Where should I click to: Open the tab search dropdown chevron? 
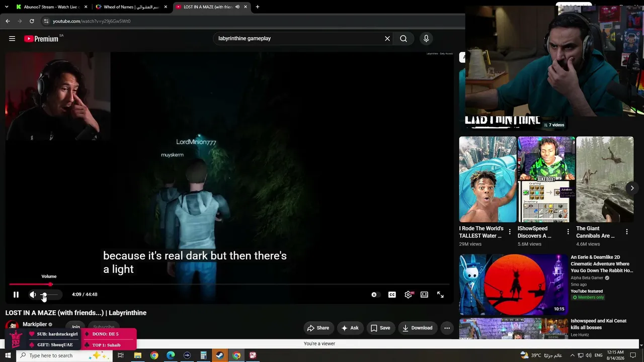pyautogui.click(x=7, y=7)
